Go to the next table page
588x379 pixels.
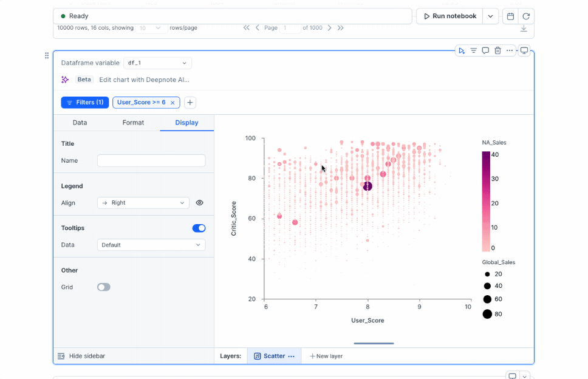pyautogui.click(x=329, y=28)
